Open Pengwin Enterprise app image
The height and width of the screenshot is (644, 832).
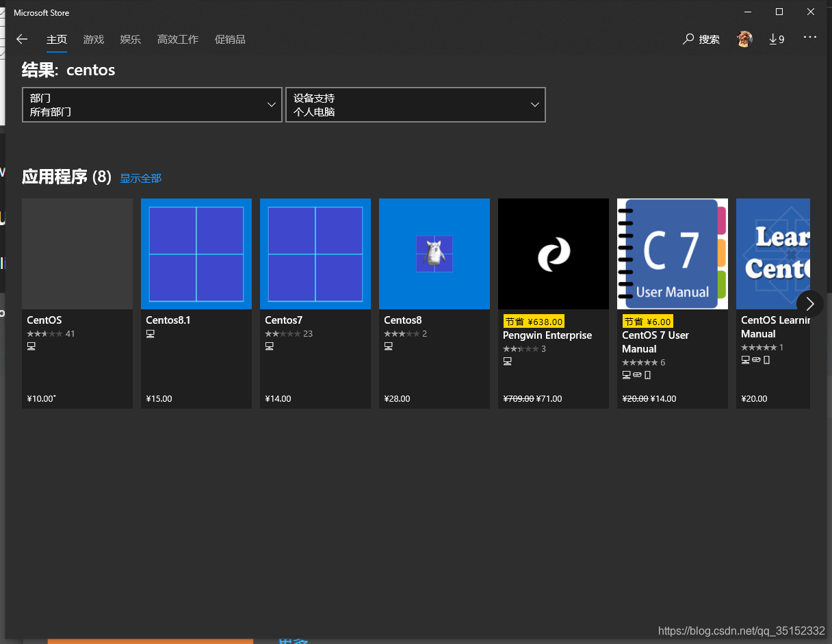[x=554, y=254]
